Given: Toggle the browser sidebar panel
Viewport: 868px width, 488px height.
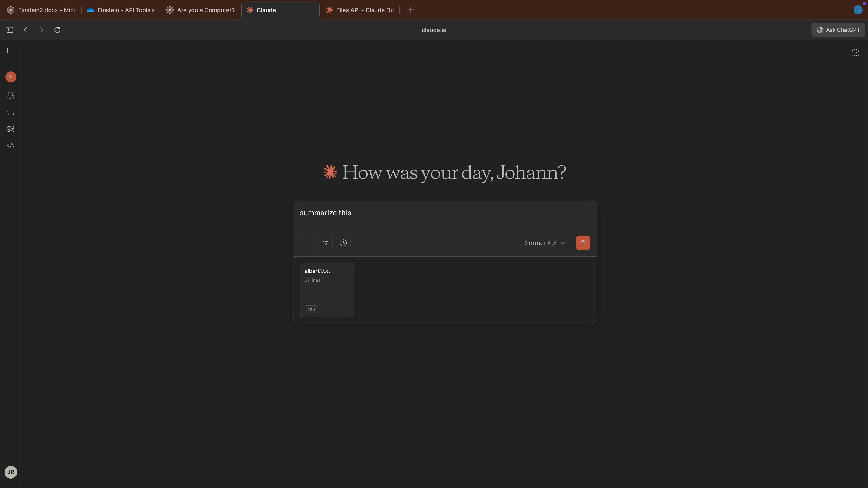Looking at the screenshot, I should tap(10, 30).
